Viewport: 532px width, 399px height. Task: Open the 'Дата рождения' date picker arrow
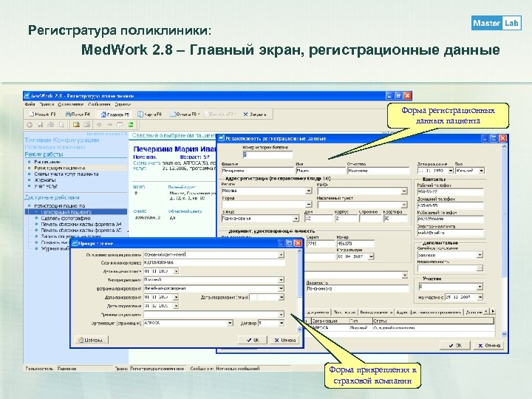pos(451,171)
